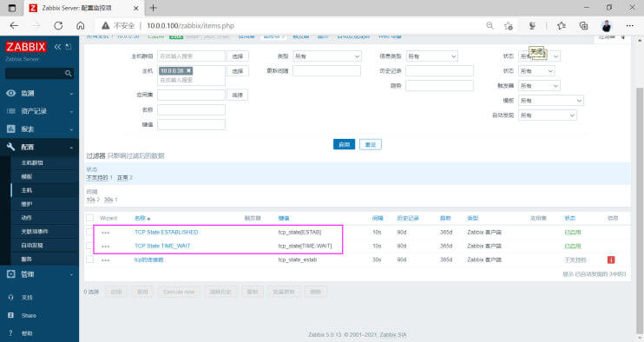The height and width of the screenshot is (342, 644).
Task: Click the browser home icon
Action: pyautogui.click(x=81, y=26)
